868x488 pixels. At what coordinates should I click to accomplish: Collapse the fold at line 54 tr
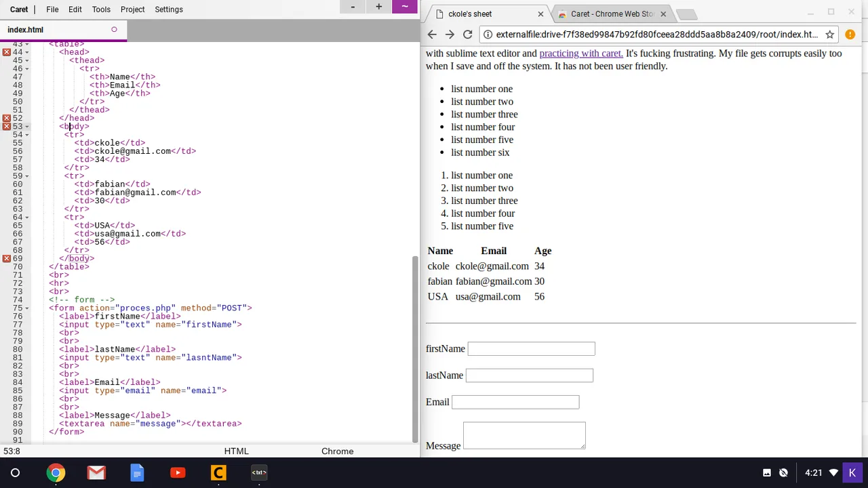(x=26, y=135)
